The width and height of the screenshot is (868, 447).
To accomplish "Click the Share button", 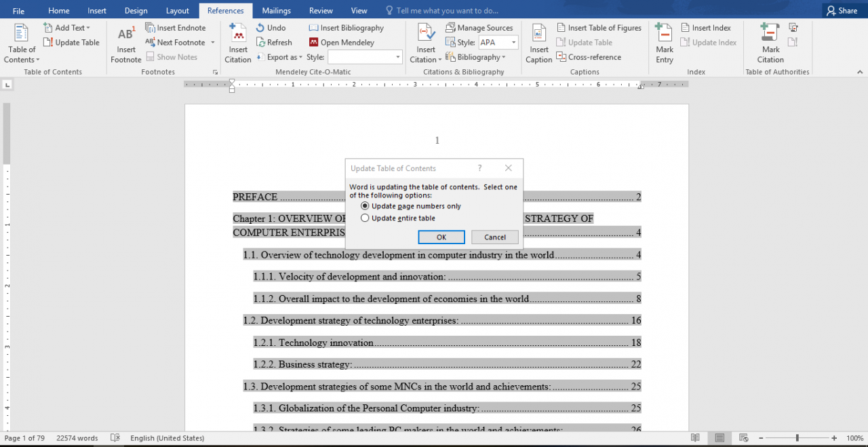I will click(x=842, y=11).
